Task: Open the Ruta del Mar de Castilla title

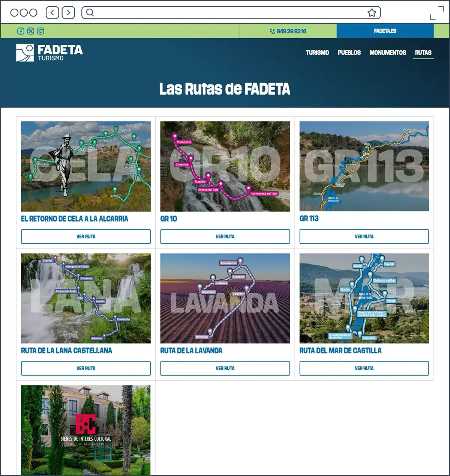Action: (340, 351)
